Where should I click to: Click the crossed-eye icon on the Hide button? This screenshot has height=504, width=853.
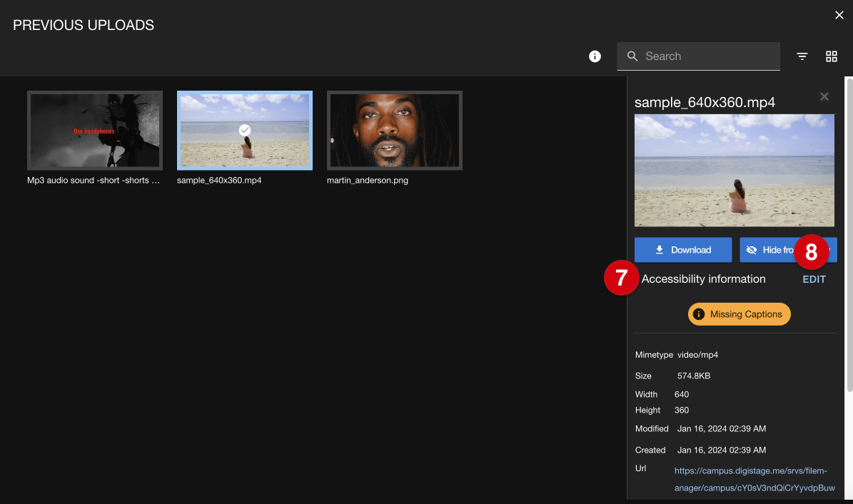pyautogui.click(x=751, y=250)
